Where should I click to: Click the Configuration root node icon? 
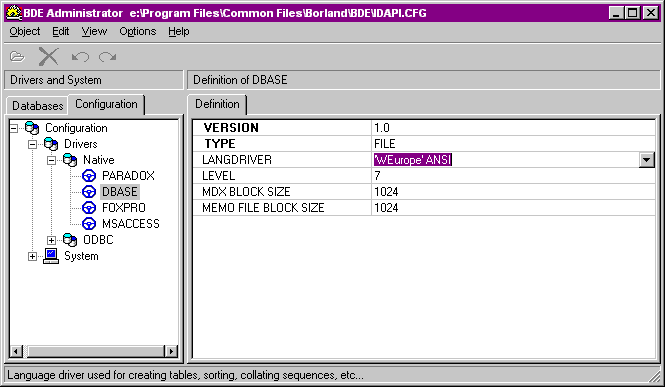(x=32, y=128)
